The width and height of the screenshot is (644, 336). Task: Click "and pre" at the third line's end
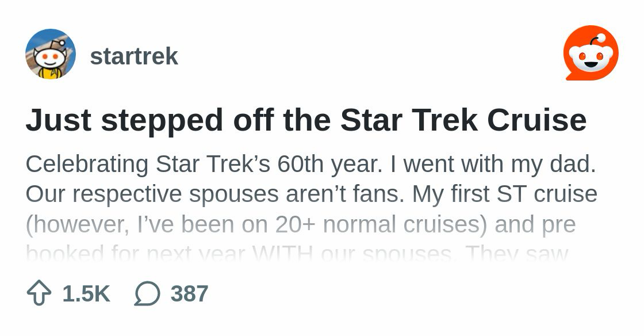[x=535, y=224]
